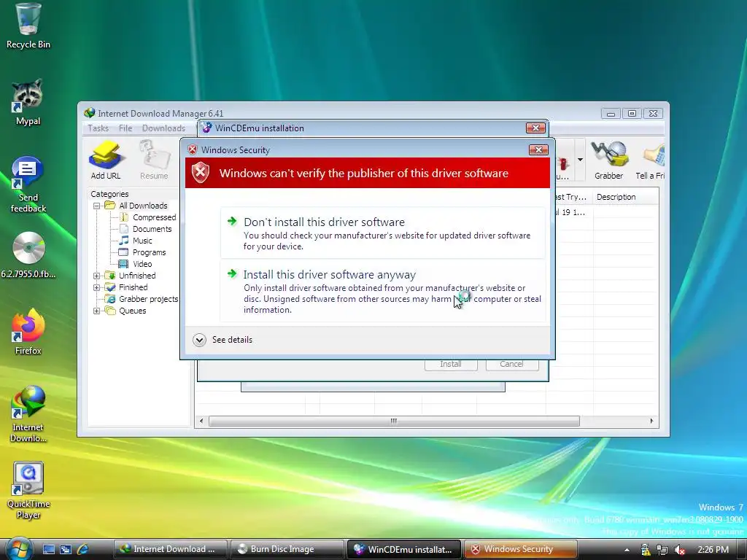Open the Windows Start orb

click(18, 549)
